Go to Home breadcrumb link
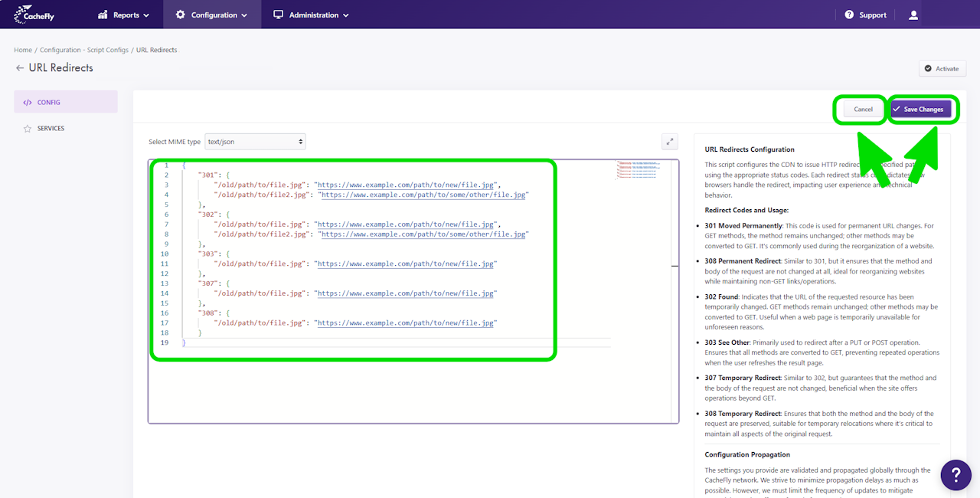 23,50
